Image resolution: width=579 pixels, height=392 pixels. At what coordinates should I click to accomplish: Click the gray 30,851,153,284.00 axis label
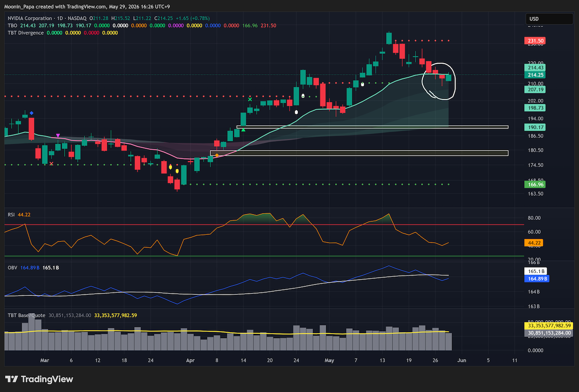coord(549,333)
